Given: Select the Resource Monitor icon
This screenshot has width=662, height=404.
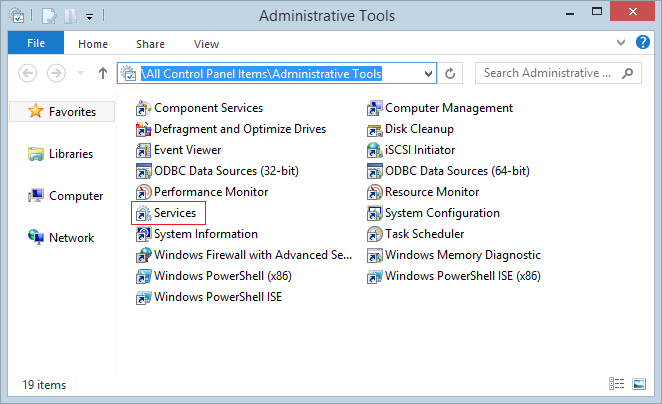Looking at the screenshot, I should pos(374,193).
